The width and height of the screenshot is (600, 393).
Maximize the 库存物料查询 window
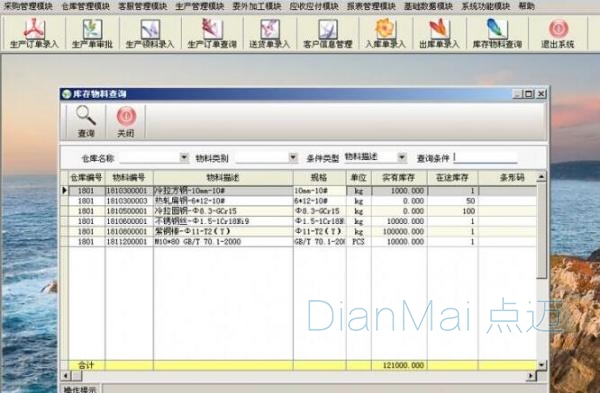529,94
